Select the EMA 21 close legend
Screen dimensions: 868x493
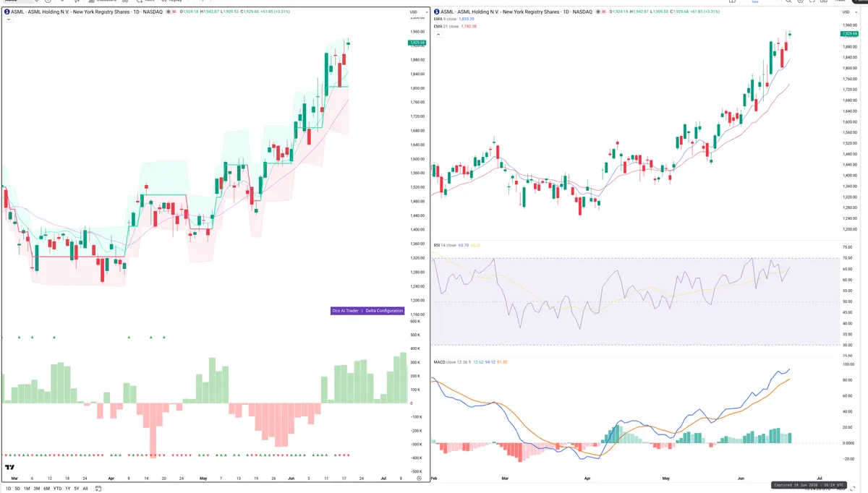446,27
